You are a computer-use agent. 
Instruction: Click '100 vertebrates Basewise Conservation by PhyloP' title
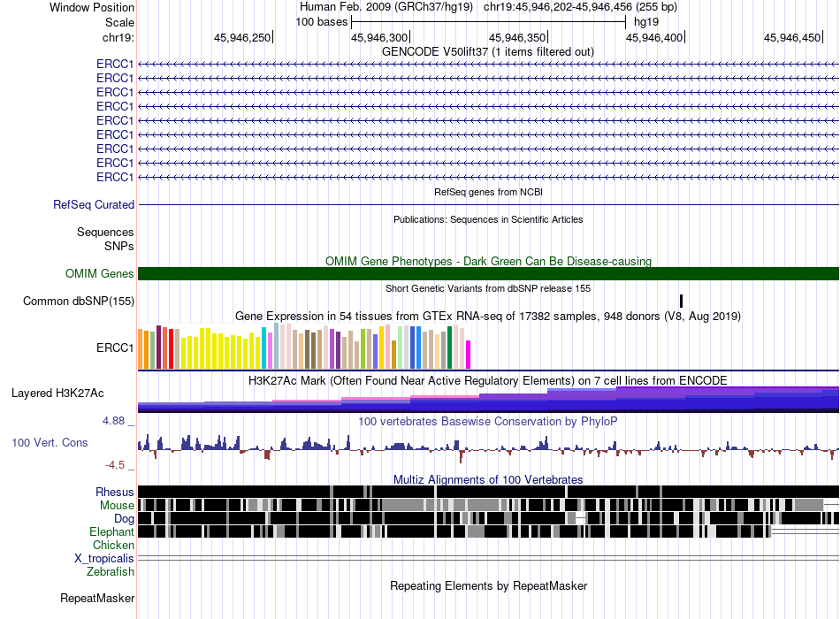(x=488, y=421)
